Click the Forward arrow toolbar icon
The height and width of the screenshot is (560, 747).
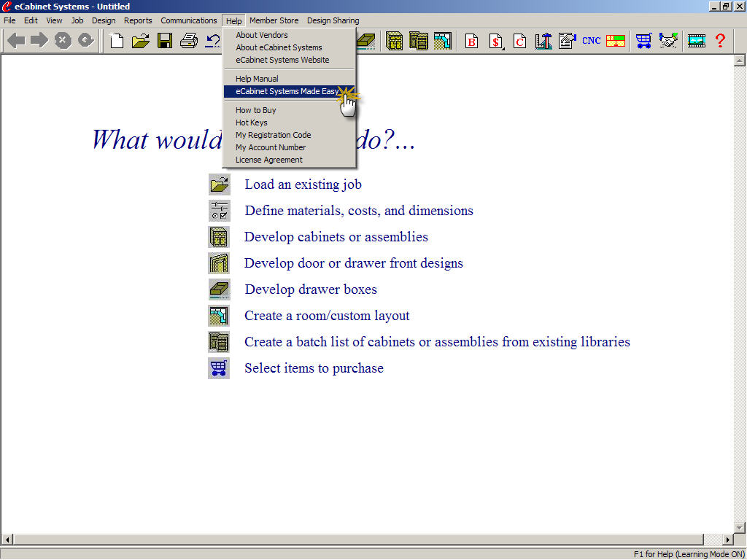pyautogui.click(x=39, y=41)
